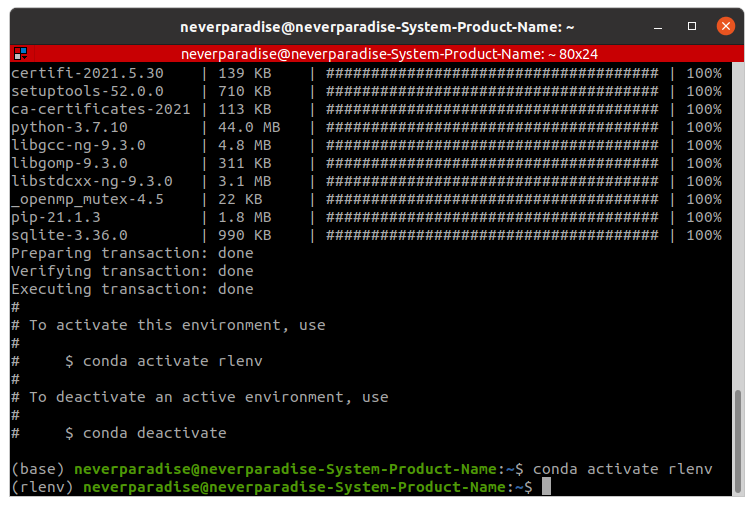Click the '4.8 MB' size value
This screenshot has height=506, width=754.
(x=245, y=145)
